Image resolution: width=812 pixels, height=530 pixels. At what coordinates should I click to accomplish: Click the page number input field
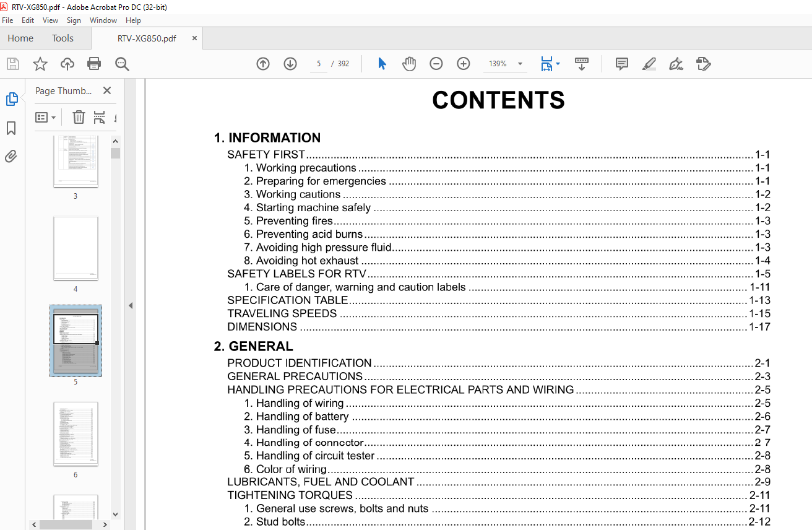[x=319, y=64]
